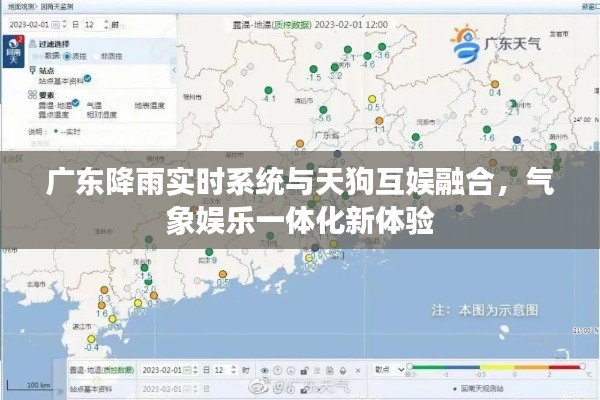Click red segment of color scale bar

tap(564, 367)
